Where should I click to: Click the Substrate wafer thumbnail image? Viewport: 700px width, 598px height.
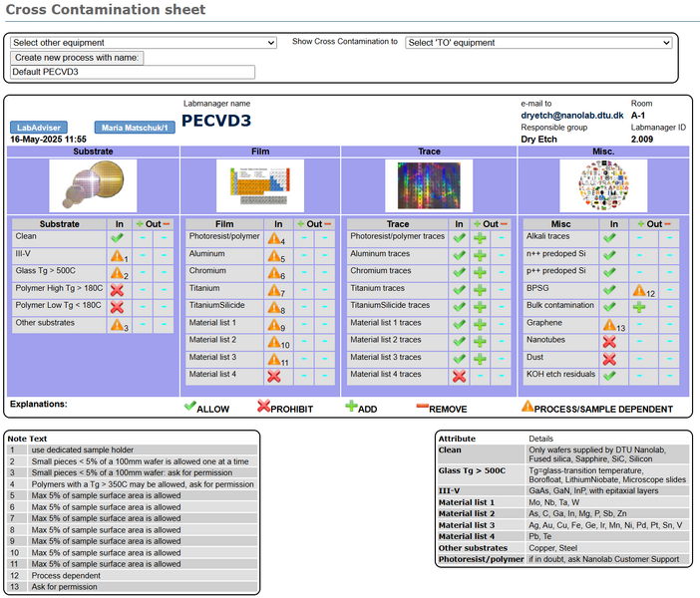93,185
